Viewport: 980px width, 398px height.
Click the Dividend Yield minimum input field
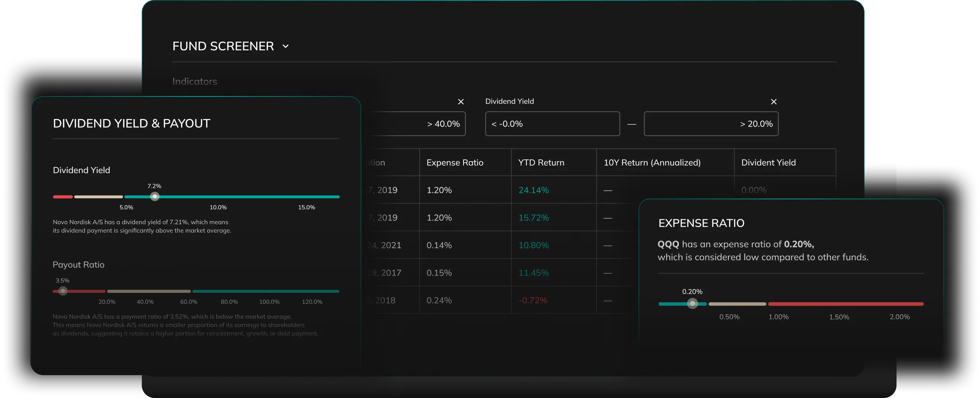[552, 124]
